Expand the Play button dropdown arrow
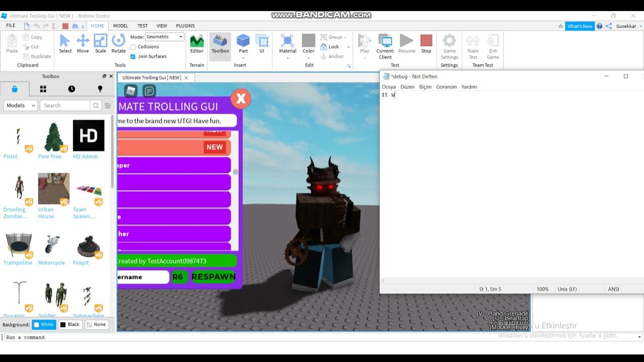Image resolution: width=644 pixels, height=362 pixels. tap(365, 58)
